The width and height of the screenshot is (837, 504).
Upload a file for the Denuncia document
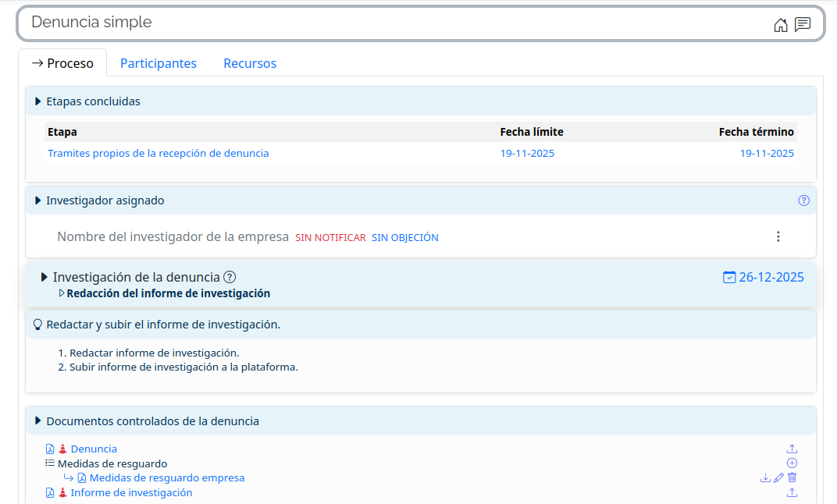coord(792,449)
